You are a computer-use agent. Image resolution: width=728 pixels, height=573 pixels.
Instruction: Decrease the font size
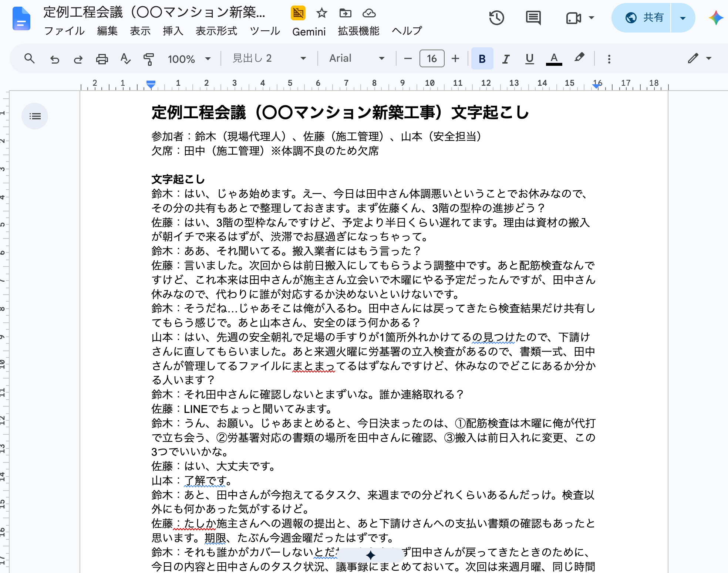408,58
